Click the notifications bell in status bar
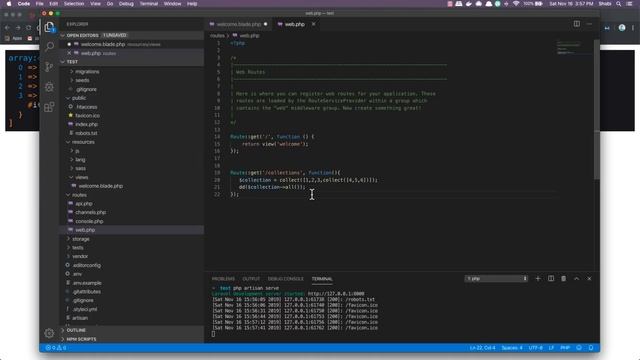The height and width of the screenshot is (360, 640). click(x=591, y=348)
